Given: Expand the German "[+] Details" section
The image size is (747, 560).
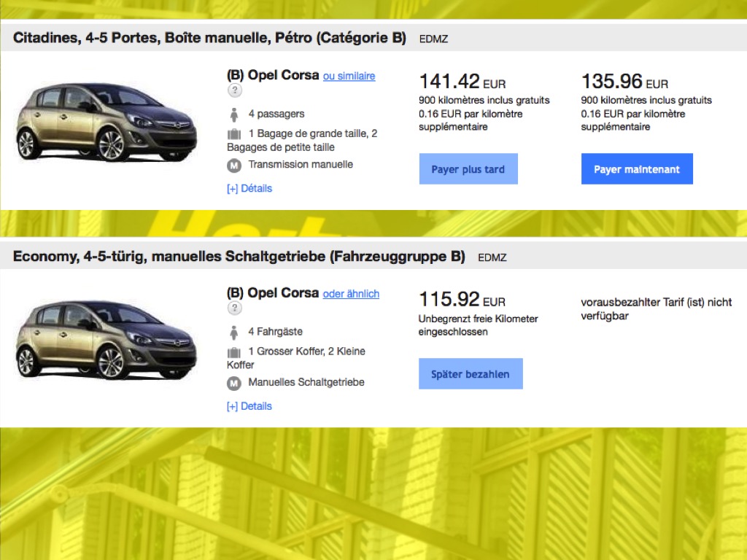Looking at the screenshot, I should coord(249,406).
